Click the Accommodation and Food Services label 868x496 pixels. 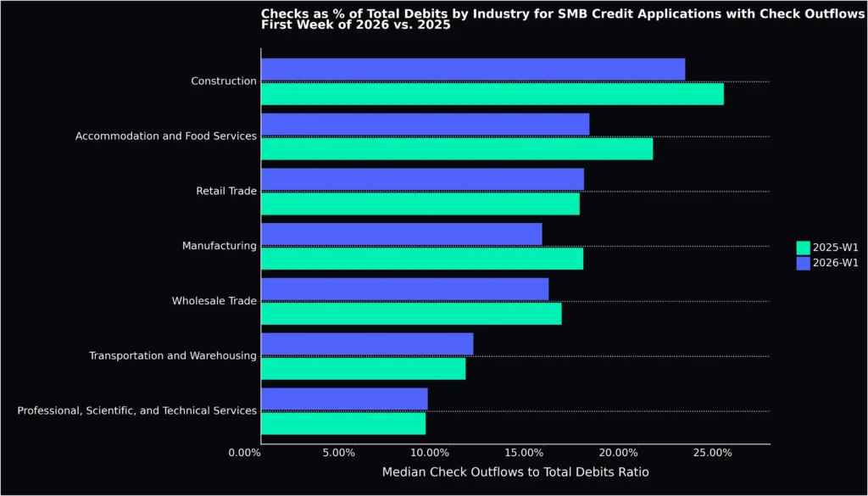(166, 136)
